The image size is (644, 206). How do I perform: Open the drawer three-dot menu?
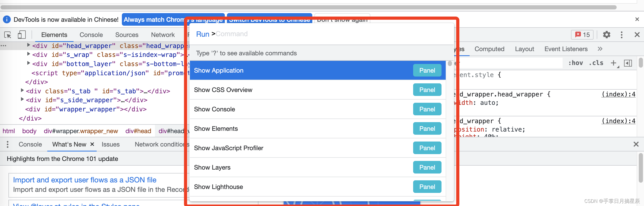(8, 144)
